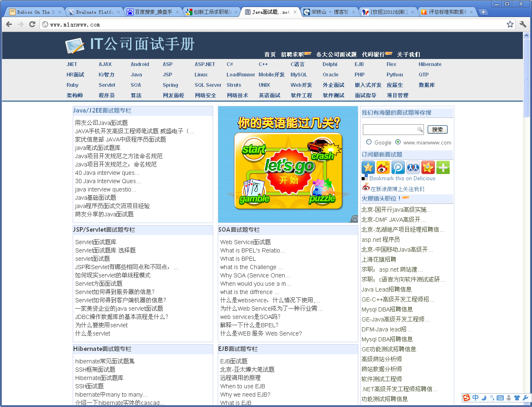Share to Sina Weibo using the eye icon
The image size is (532, 407).
pyautogui.click(x=383, y=167)
